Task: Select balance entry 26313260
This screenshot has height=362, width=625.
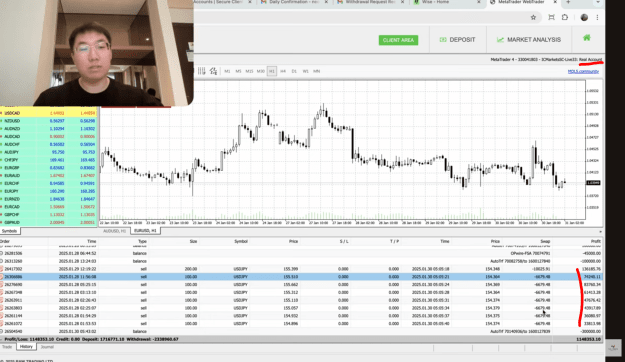Action: point(301,261)
